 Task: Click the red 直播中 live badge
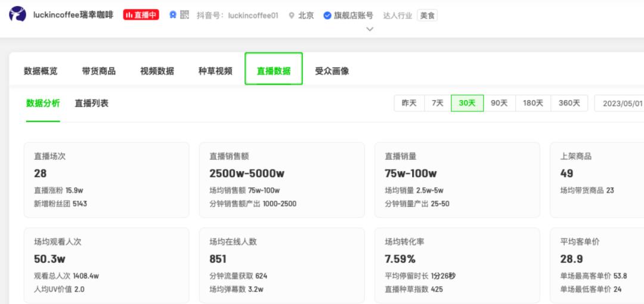point(141,15)
